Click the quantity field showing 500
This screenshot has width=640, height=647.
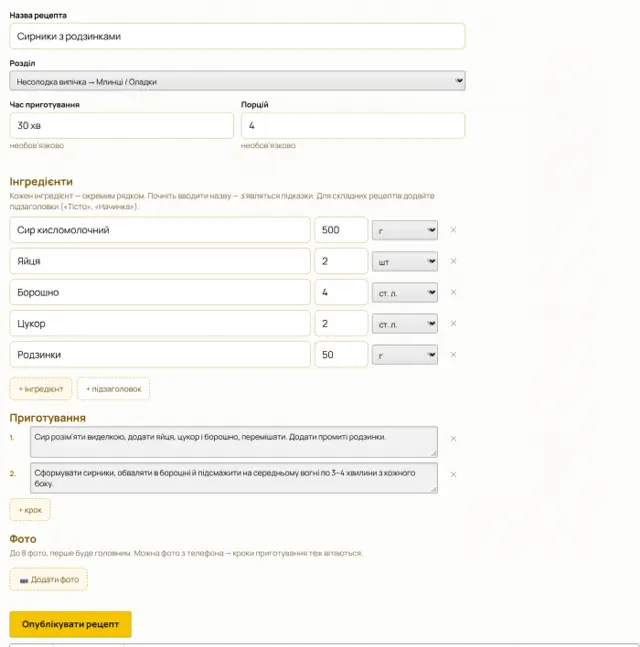341,230
